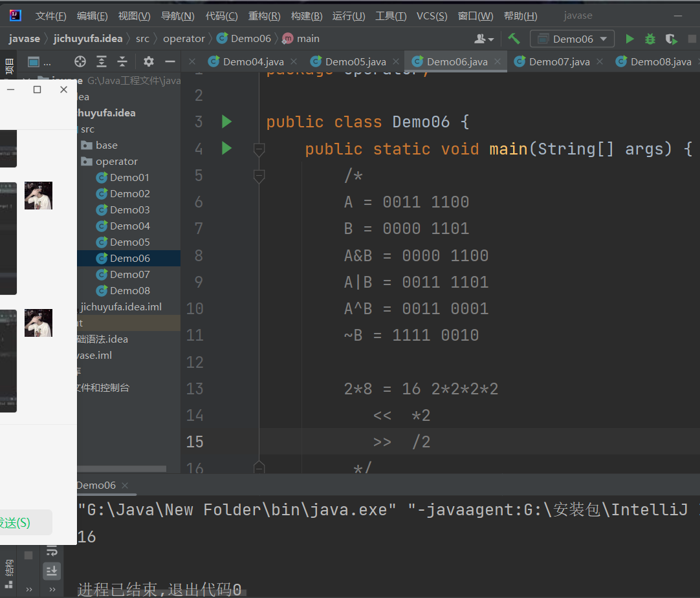Toggle fold marker on main method line
700x598 pixels.
[x=259, y=149]
